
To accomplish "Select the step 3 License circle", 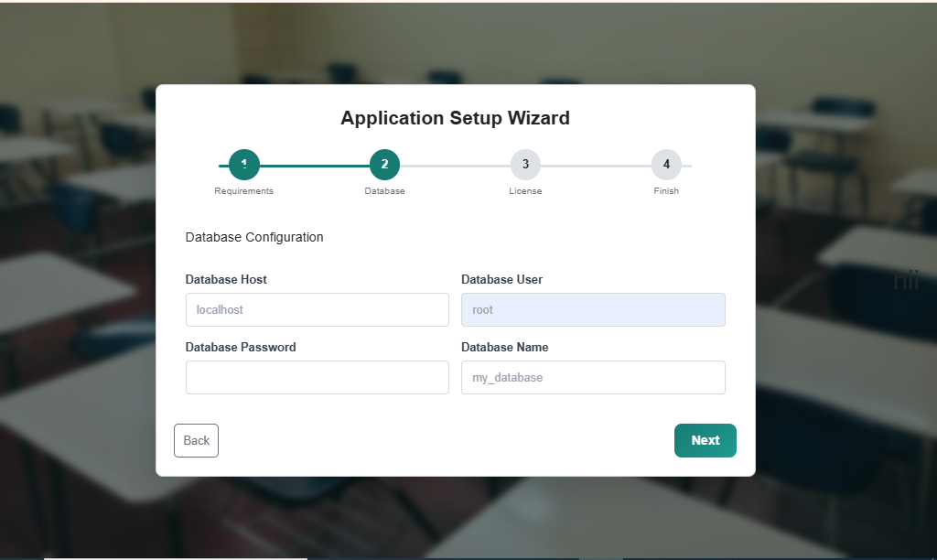I will click(525, 165).
